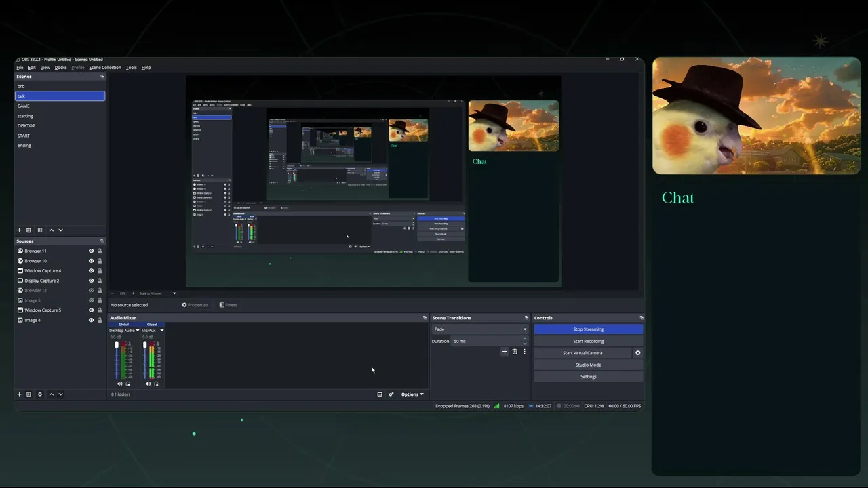The height and width of the screenshot is (488, 868).
Task: Click the Mic/Aux volume slider
Action: (x=144, y=360)
